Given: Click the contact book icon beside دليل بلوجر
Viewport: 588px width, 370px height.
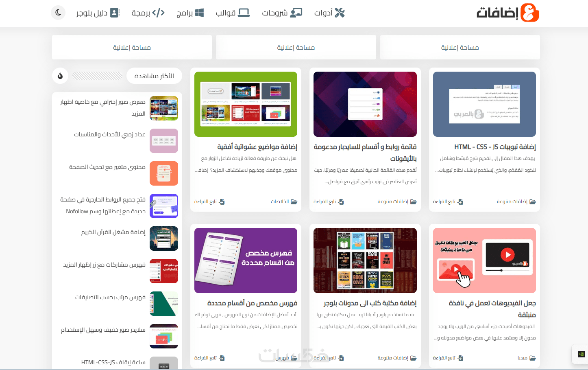Looking at the screenshot, I should click(x=115, y=13).
